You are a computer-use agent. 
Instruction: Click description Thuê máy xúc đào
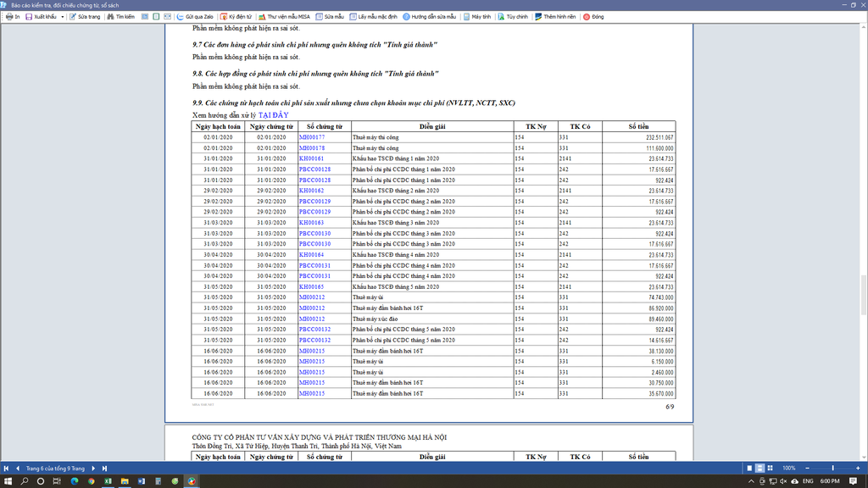(375, 319)
